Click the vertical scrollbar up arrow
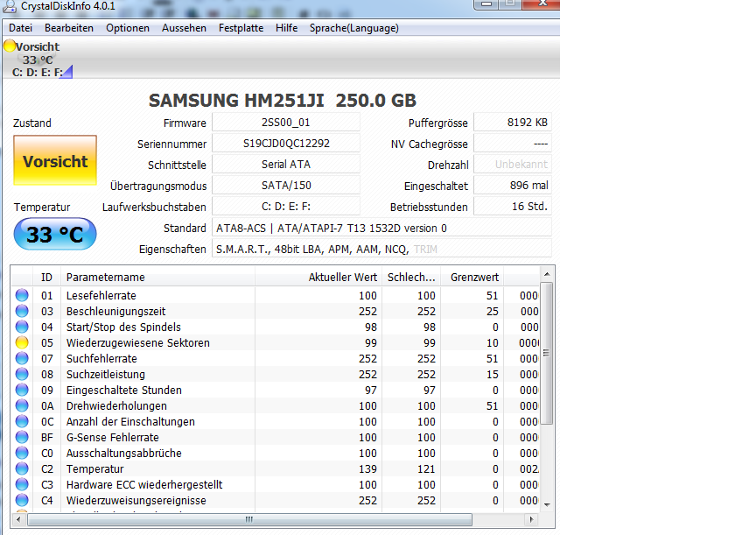The width and height of the screenshot is (756, 535). click(547, 274)
